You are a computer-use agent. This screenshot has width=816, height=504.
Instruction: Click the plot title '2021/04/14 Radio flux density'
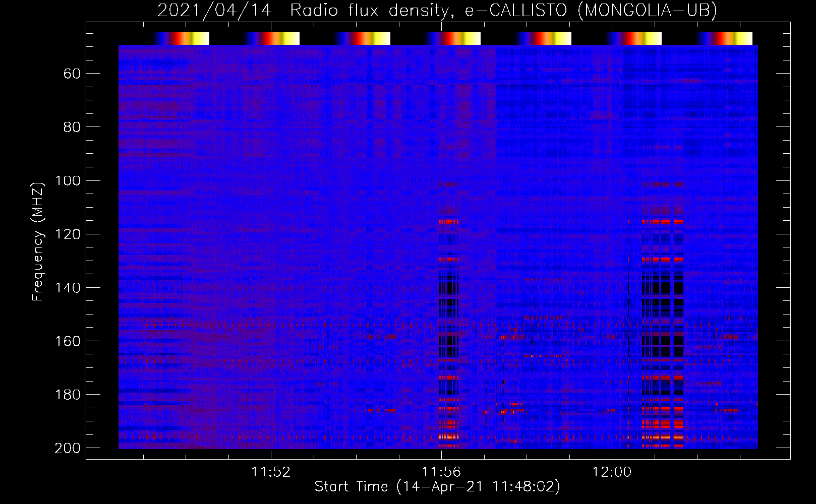[437, 11]
